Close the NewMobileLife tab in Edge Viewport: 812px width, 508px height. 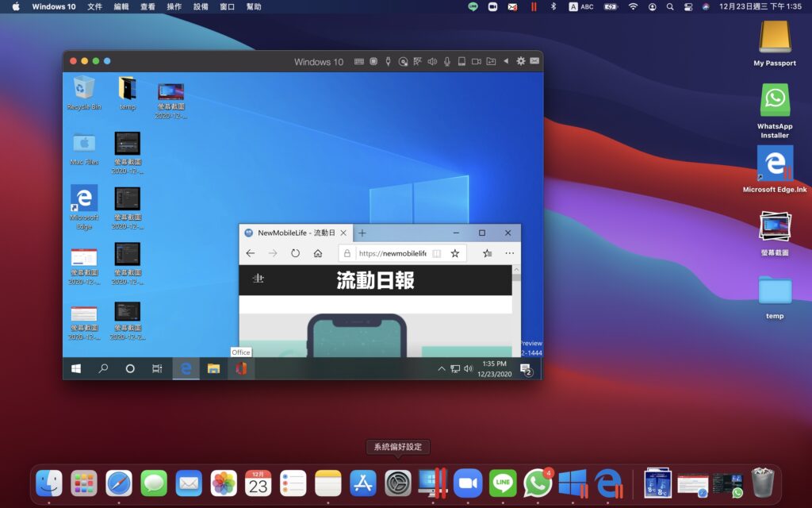pos(343,233)
